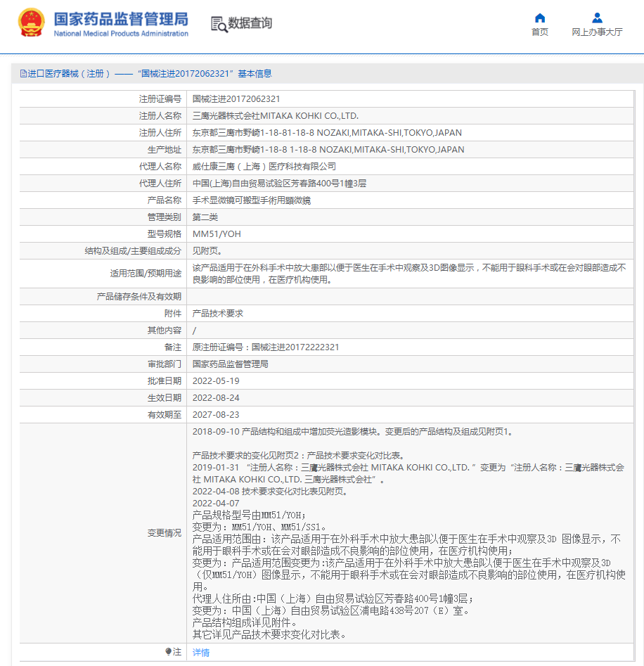Select the 产品技术要求 attachment value
This screenshot has height=666, width=644.
click(x=218, y=314)
